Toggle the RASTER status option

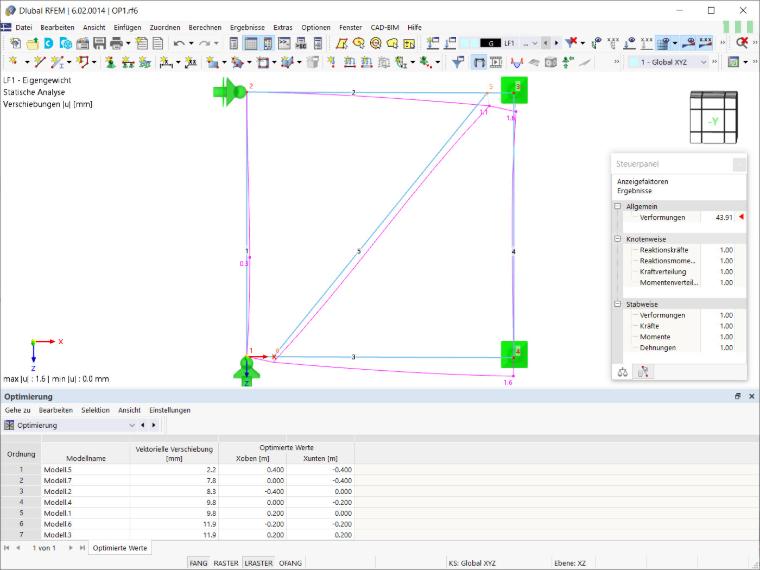coord(226,563)
